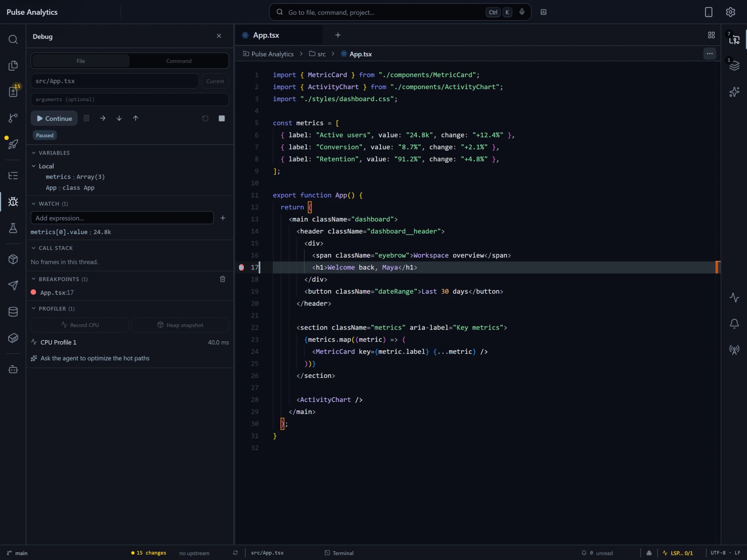Click the pause debug control
This screenshot has width=747, height=560.
click(86, 118)
